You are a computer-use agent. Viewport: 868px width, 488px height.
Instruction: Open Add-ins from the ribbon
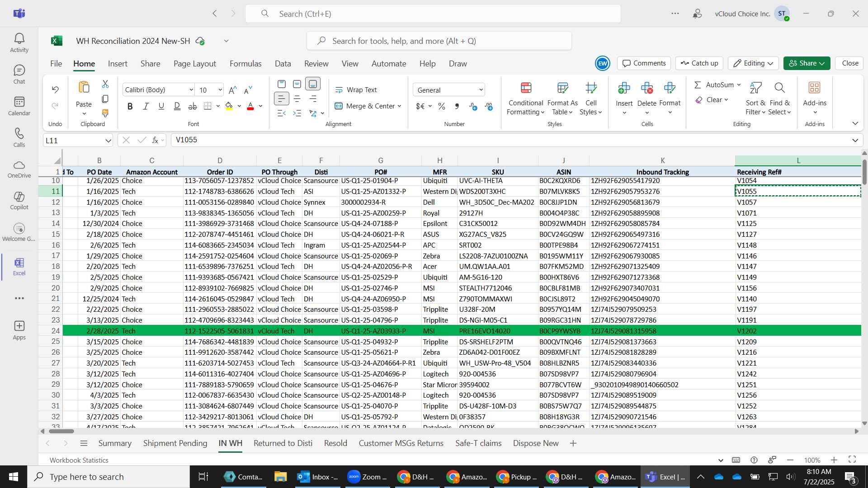click(815, 98)
